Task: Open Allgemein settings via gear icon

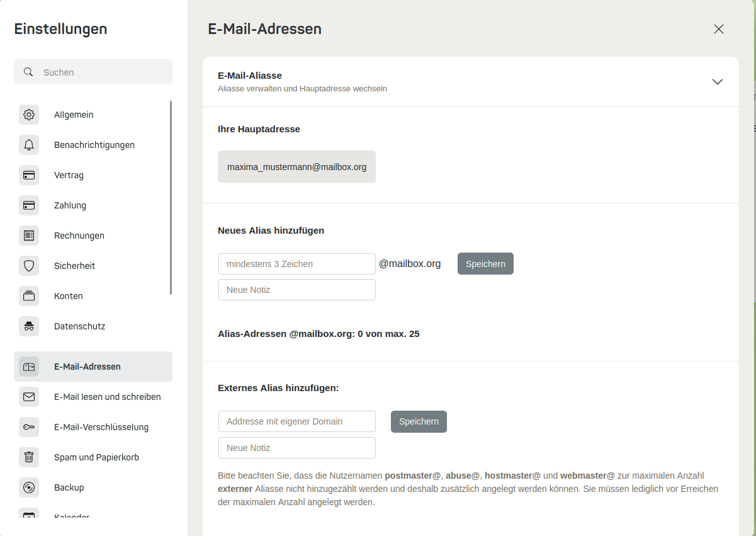Action: click(29, 115)
